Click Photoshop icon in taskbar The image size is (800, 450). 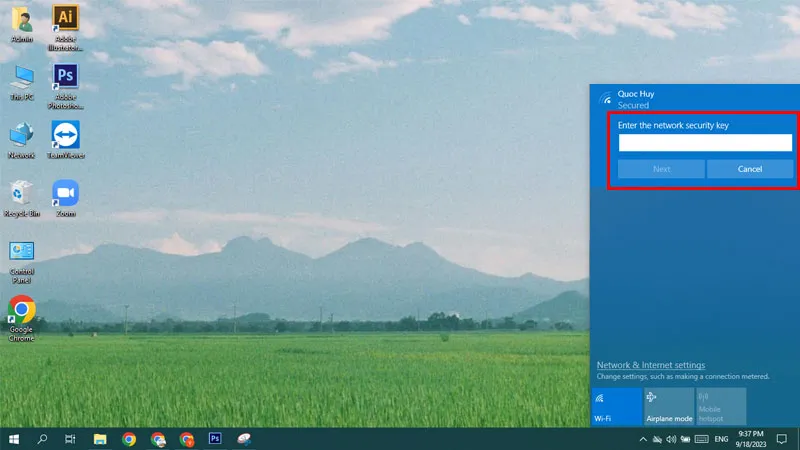pyautogui.click(x=215, y=439)
